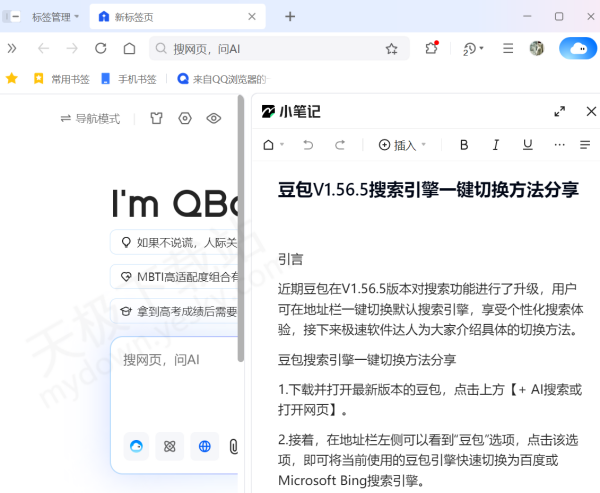
Task: Open new tab page settings hexagon
Action: 185,118
